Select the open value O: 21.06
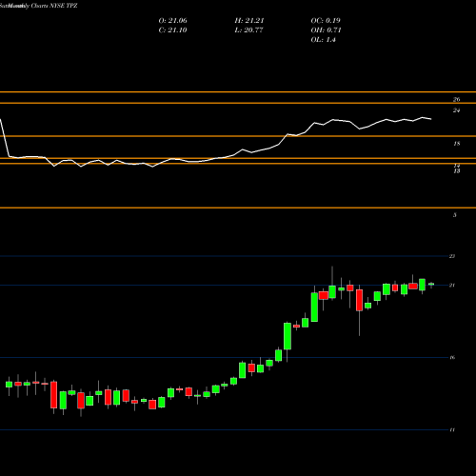The height and width of the screenshot is (476, 476). [x=173, y=21]
